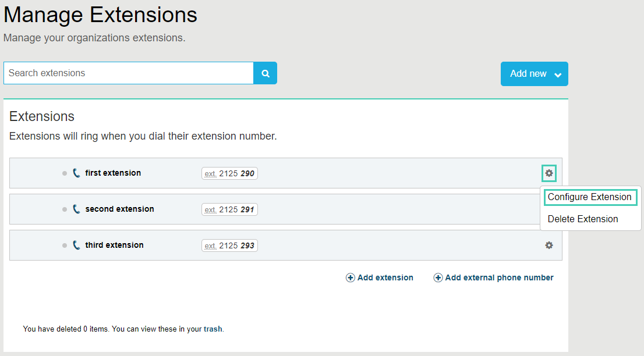Image resolution: width=644 pixels, height=356 pixels.
Task: Expand the Add new dropdown
Action: pos(534,74)
